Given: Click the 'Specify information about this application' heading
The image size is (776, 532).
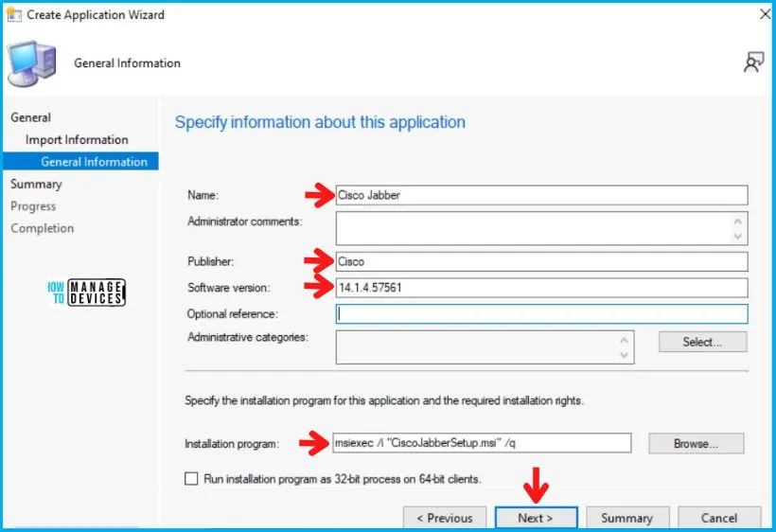Looking at the screenshot, I should (320, 122).
